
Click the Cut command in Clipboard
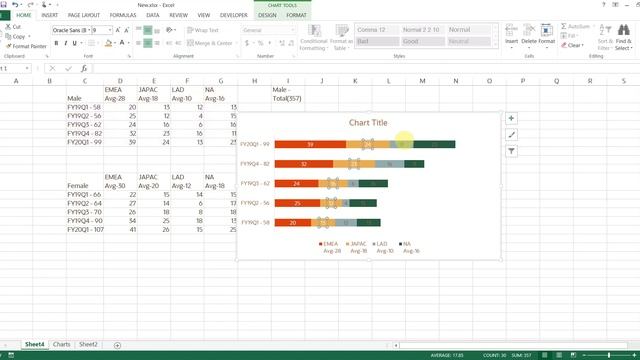(13, 27)
